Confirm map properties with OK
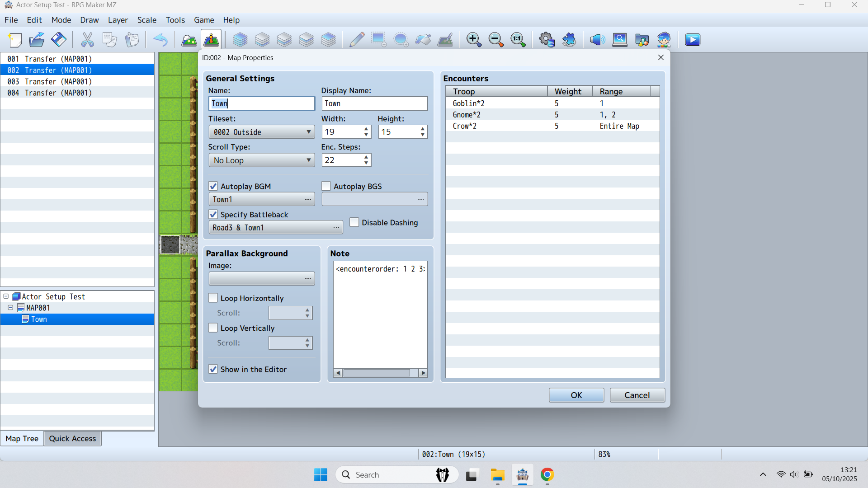Screen dimensions: 868x488 (x=576, y=395)
